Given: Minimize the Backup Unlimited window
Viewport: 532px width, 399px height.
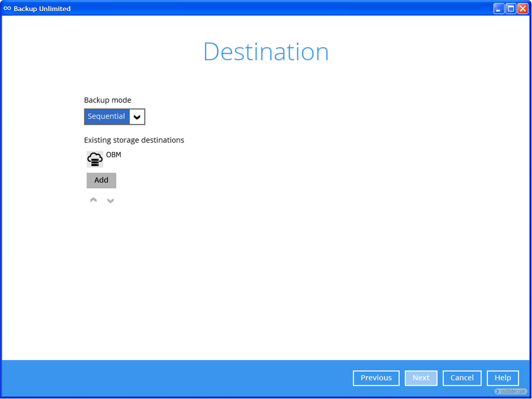Looking at the screenshot, I should click(498, 9).
